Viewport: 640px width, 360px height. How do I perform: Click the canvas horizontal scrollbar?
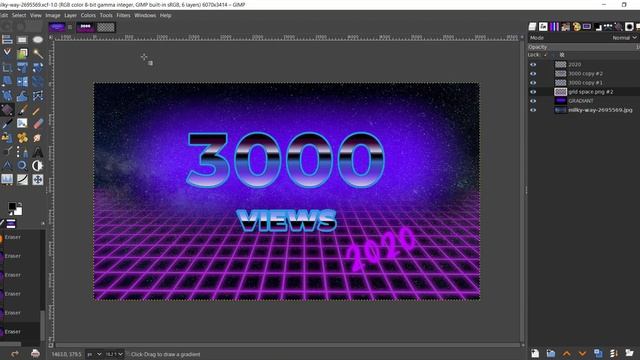[288, 345]
